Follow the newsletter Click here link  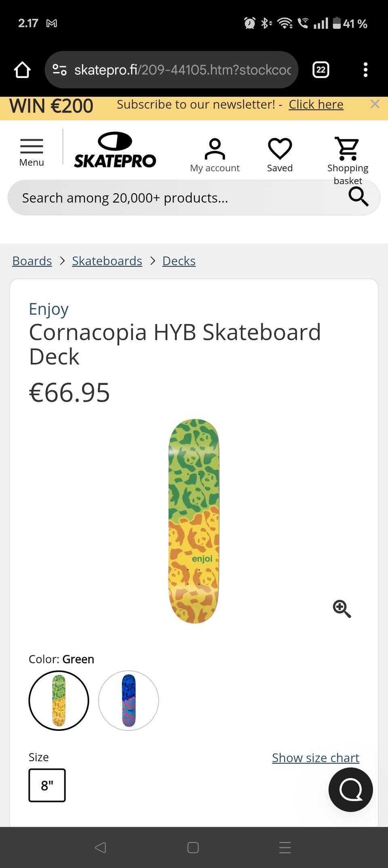316,104
